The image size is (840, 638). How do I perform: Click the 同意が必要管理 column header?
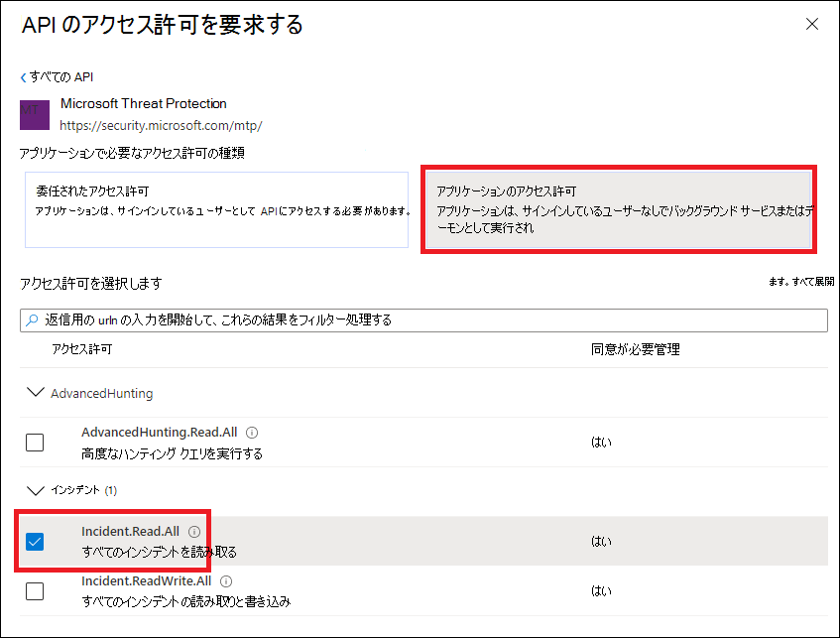[635, 349]
